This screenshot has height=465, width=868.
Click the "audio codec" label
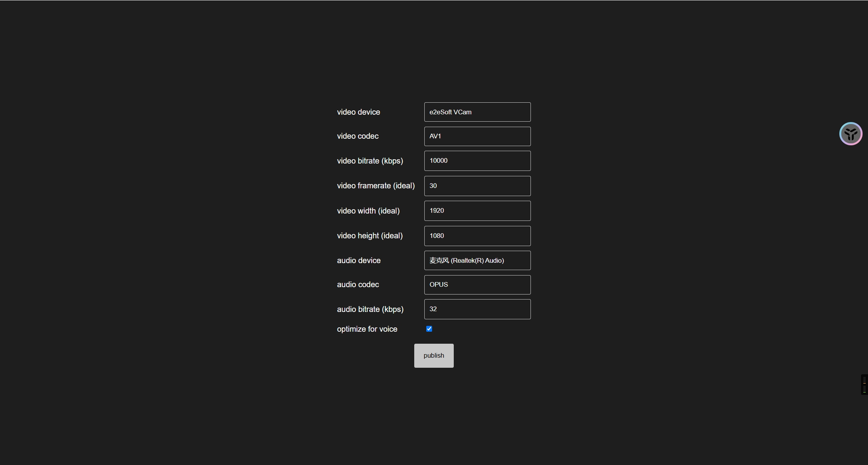(x=358, y=284)
